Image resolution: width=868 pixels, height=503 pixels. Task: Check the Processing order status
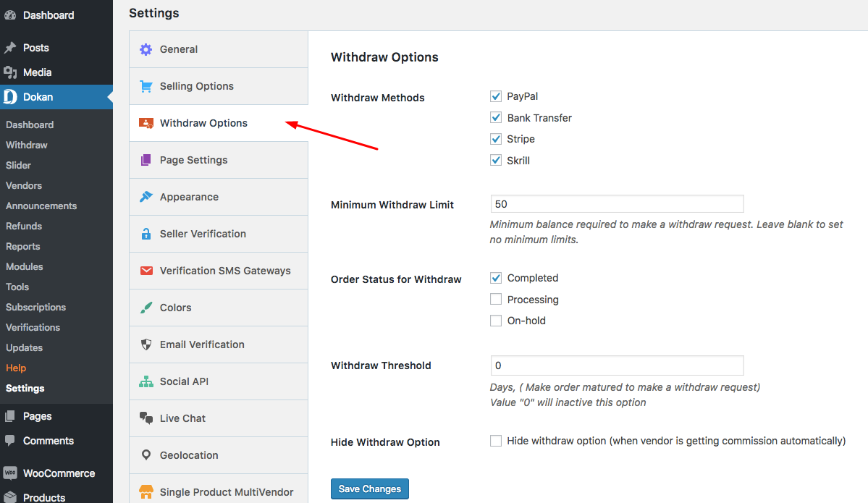[x=496, y=300]
